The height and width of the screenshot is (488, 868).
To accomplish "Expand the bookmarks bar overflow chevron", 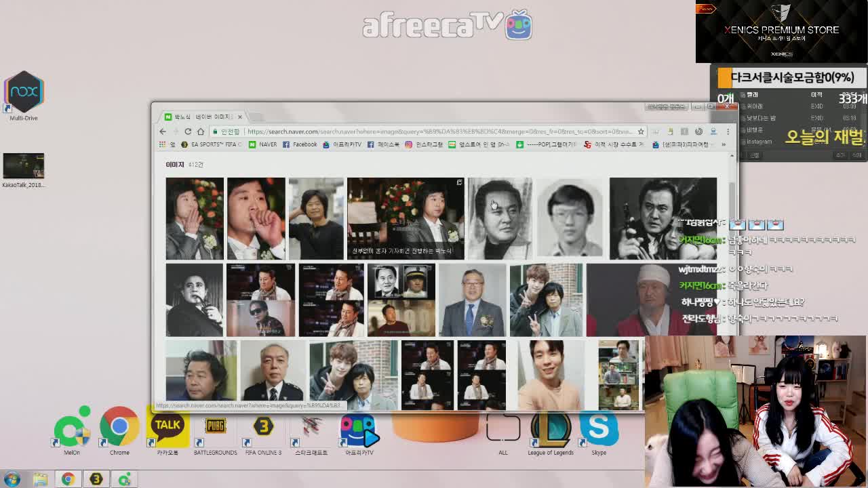I will (724, 144).
